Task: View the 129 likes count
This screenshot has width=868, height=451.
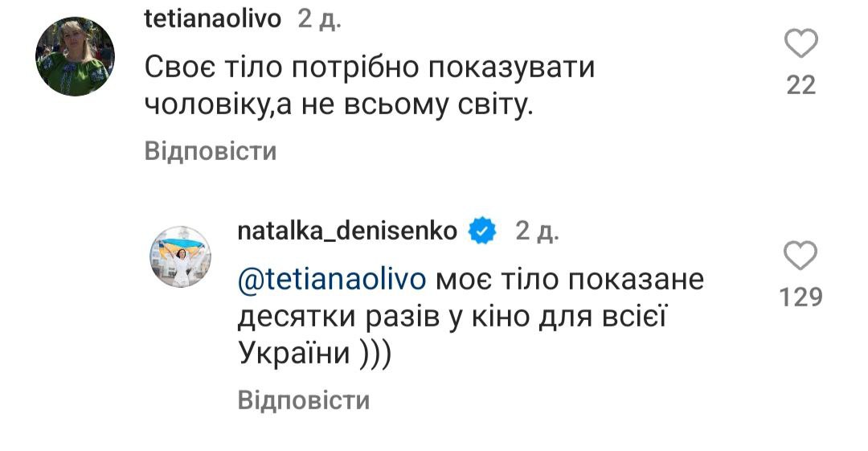Action: pyautogui.click(x=801, y=298)
